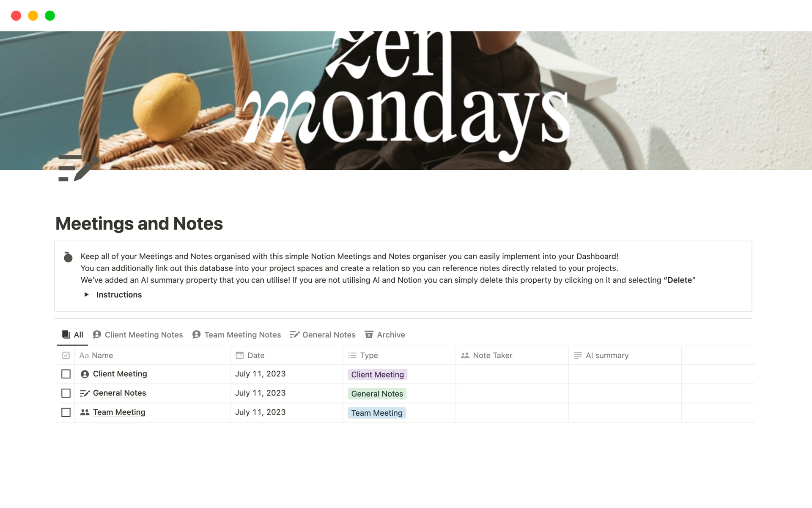This screenshot has height=508, width=812.
Task: Click the Client Meeting tag color swatch
Action: (377, 374)
